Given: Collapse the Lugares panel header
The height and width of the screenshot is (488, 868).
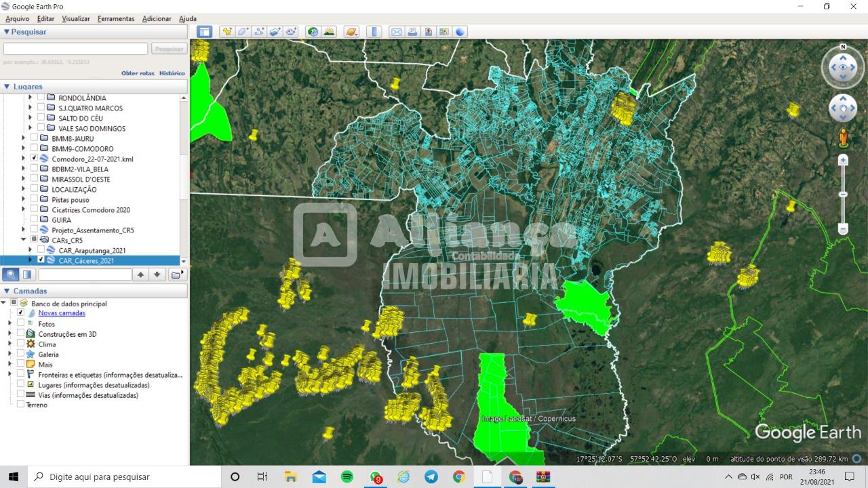Looking at the screenshot, I should point(94,87).
